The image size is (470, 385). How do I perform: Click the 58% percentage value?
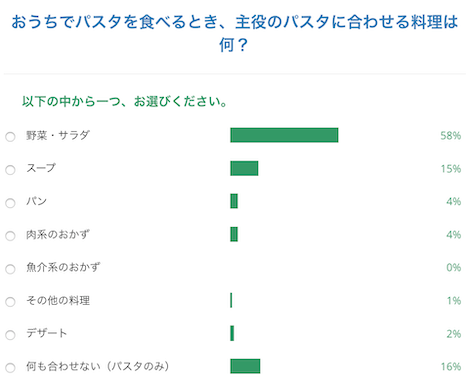point(451,135)
